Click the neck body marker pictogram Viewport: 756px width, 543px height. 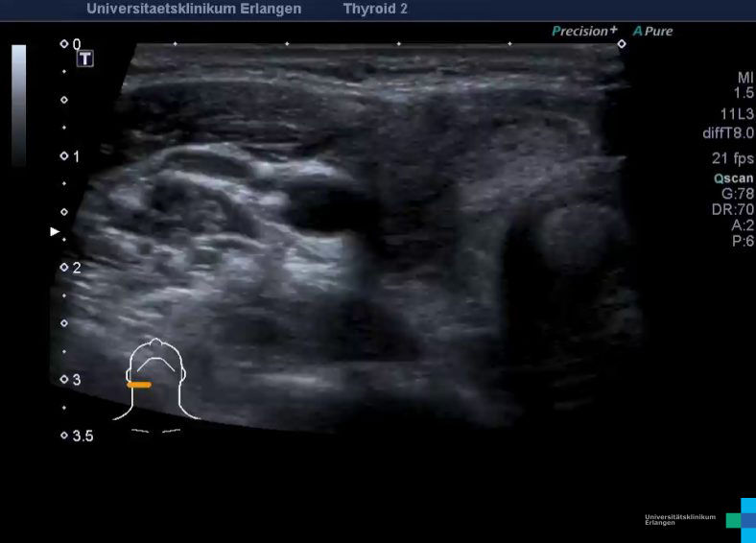click(x=154, y=380)
